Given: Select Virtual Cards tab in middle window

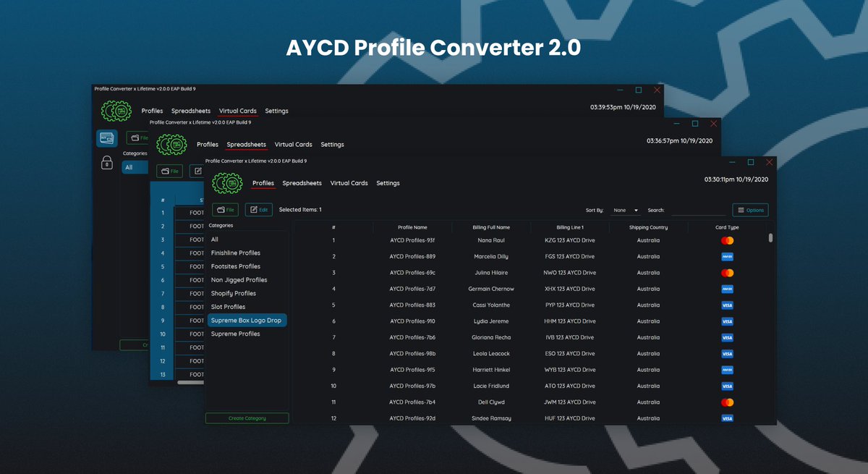Looking at the screenshot, I should [x=294, y=145].
